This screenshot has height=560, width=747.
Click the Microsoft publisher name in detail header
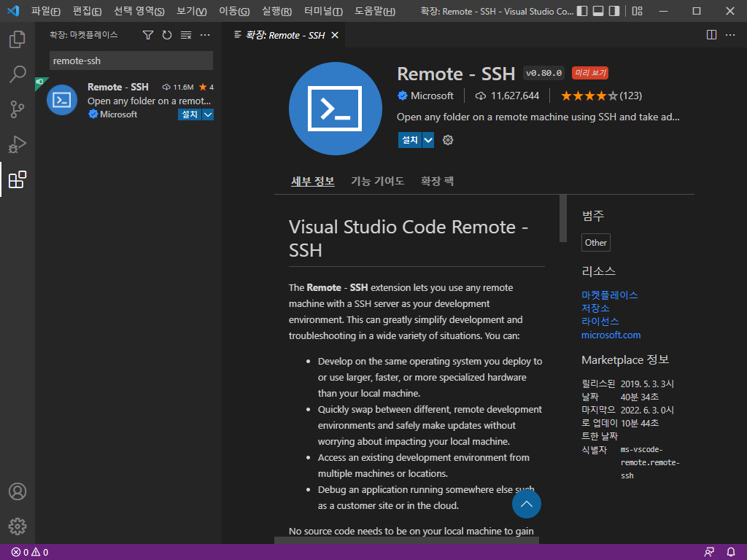pos(432,96)
